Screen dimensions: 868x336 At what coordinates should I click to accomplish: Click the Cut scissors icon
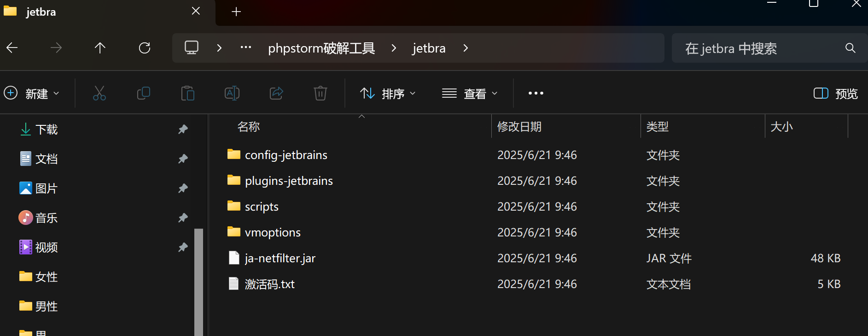tap(99, 93)
